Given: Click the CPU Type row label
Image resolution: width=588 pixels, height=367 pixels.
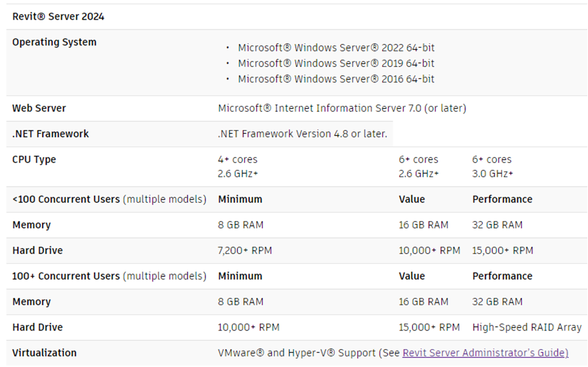Looking at the screenshot, I should [34, 160].
